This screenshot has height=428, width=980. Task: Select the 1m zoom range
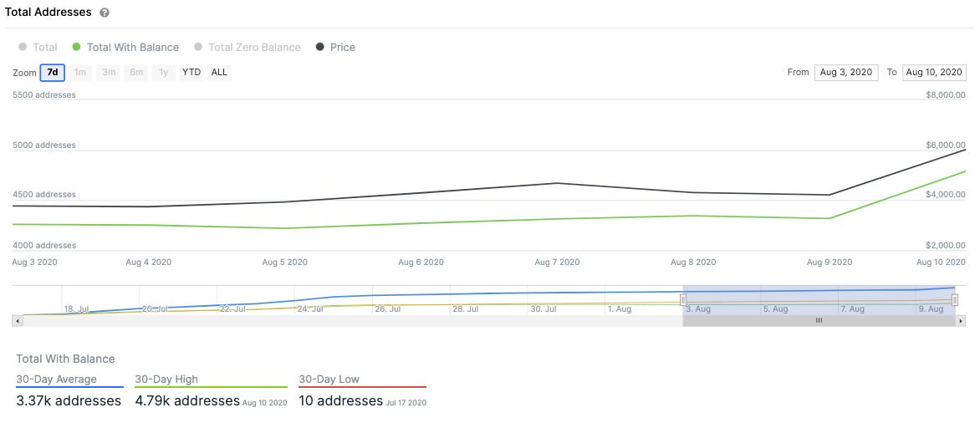pos(80,73)
